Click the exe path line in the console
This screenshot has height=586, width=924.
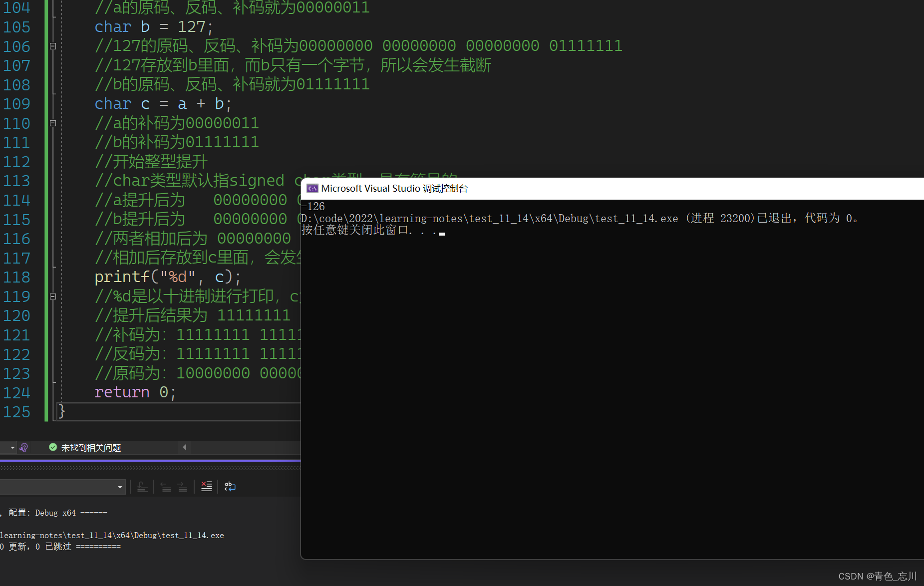[580, 218]
